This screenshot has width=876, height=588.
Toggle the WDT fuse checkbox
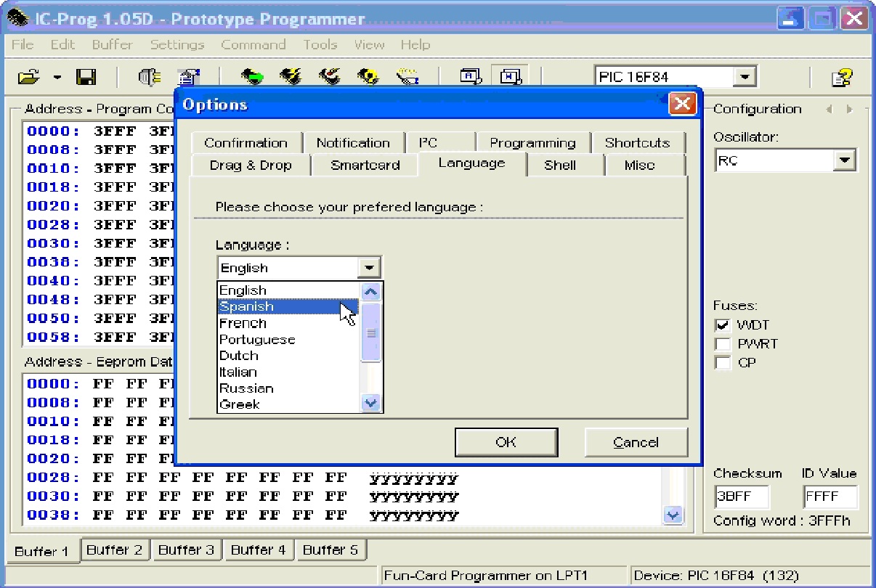point(723,325)
